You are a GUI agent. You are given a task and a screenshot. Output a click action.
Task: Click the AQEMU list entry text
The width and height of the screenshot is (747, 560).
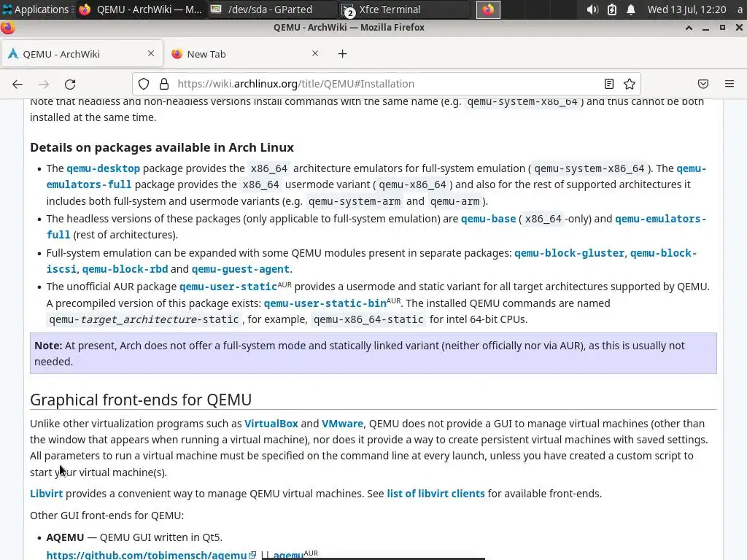[x=134, y=537]
